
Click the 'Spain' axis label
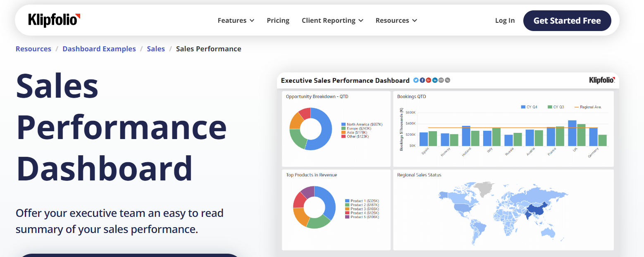(425, 151)
